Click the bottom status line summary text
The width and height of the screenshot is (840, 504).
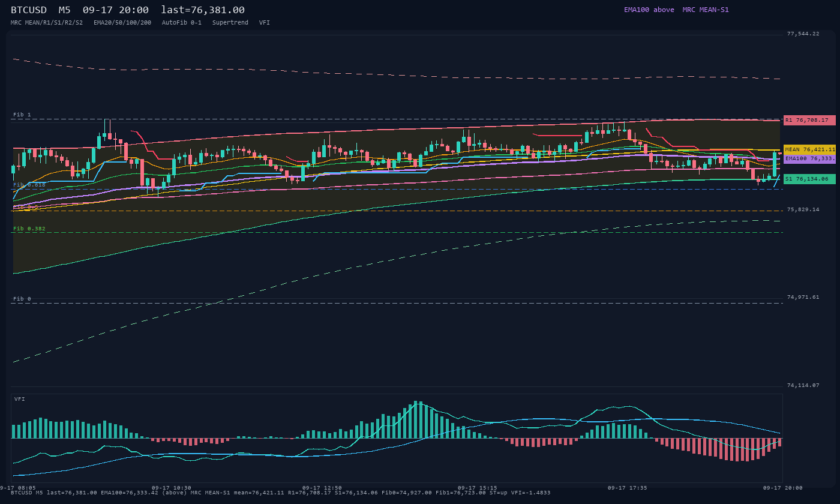280,493
